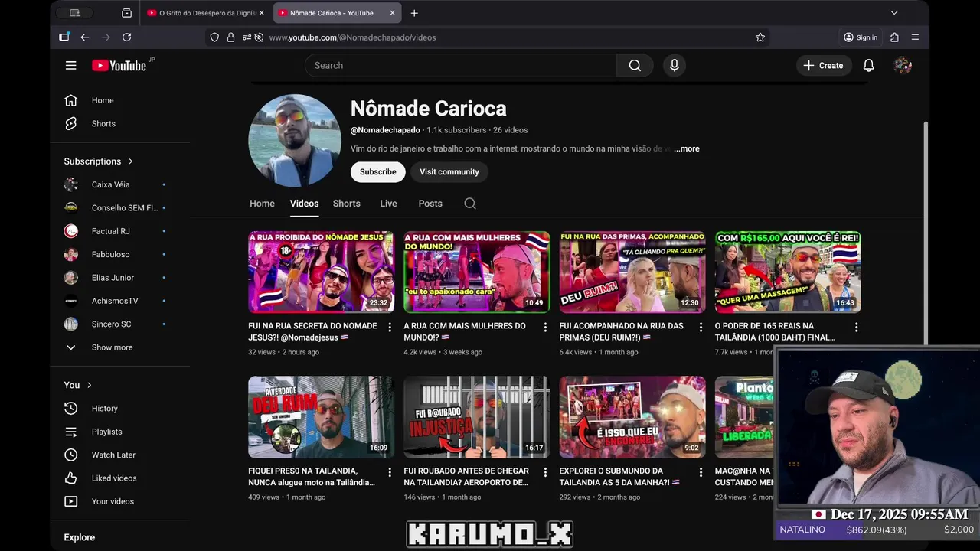Open options for 165 REAIS video
This screenshot has width=980, height=551.
tap(856, 327)
